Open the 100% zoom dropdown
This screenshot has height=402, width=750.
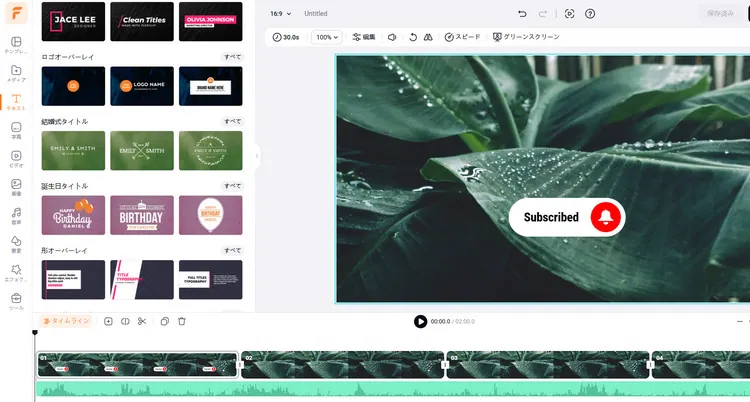coord(327,37)
